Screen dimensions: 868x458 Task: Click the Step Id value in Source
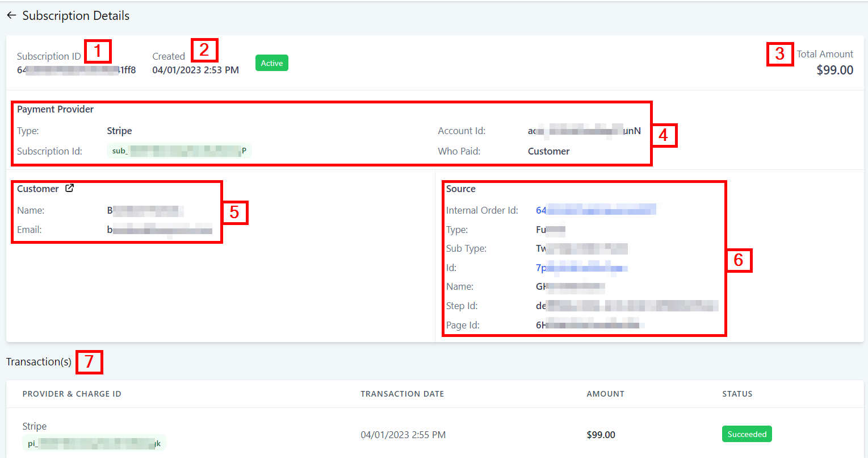pyautogui.click(x=627, y=306)
